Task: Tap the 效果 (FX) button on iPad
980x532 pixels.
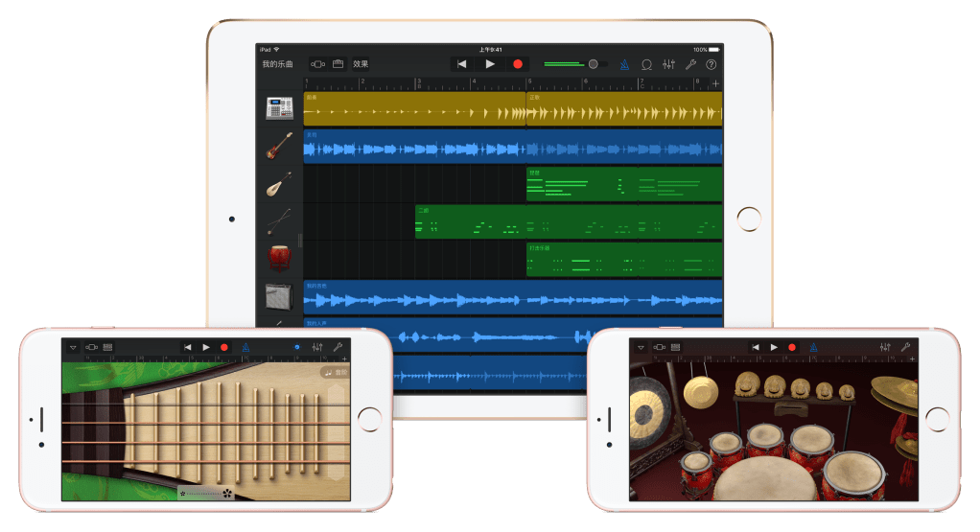Action: pos(361,64)
